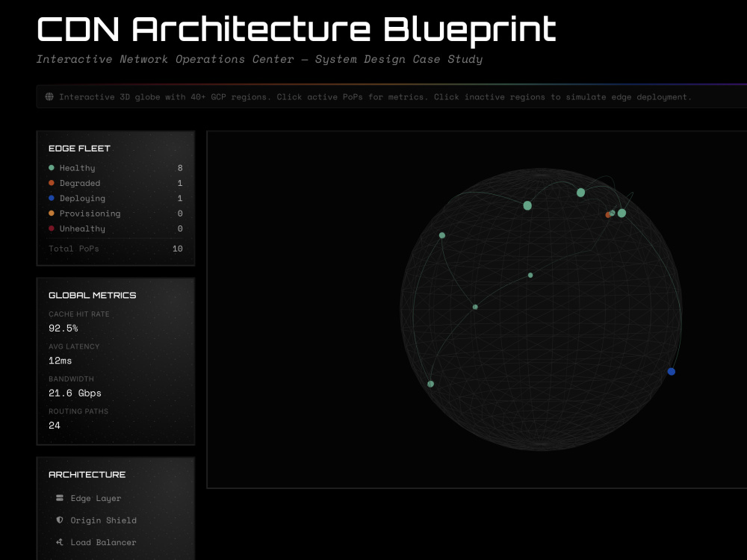This screenshot has height=560, width=747.
Task: Open the Load Balancer architecture item
Action: point(116,542)
